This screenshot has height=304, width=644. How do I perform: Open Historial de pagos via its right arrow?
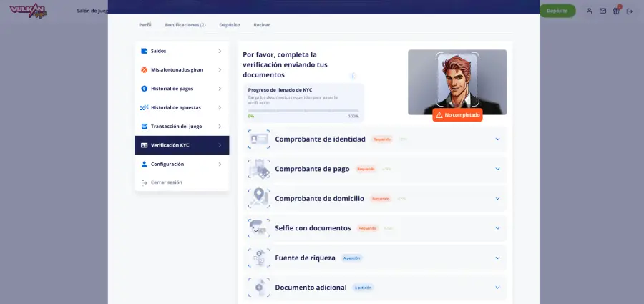click(x=220, y=89)
